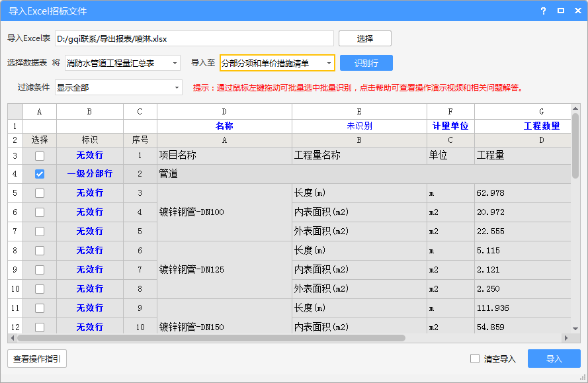The height and width of the screenshot is (383, 588).
Task: Tick the checkbox for table row 8
Action: tap(40, 251)
